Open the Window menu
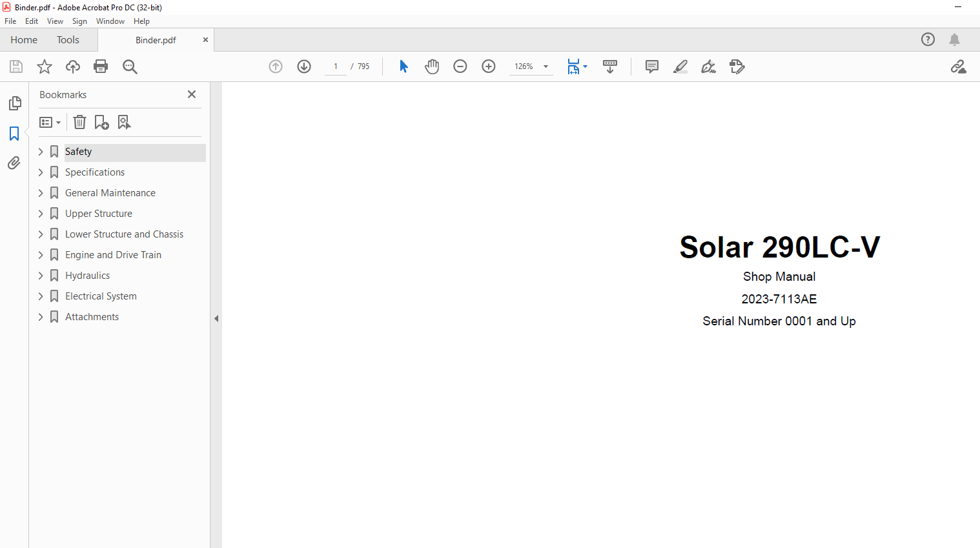Viewport: 980px width, 548px height. (110, 21)
